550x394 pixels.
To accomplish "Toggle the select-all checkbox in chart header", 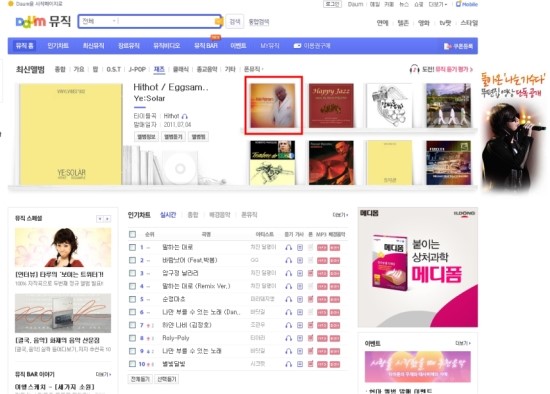I will coord(132,234).
